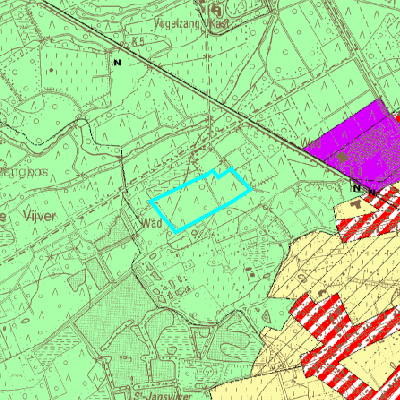This screenshot has width=400, height=400.
Task: Select the brown T-shaped building in yellow zone
Action: pyautogui.click(x=358, y=203)
